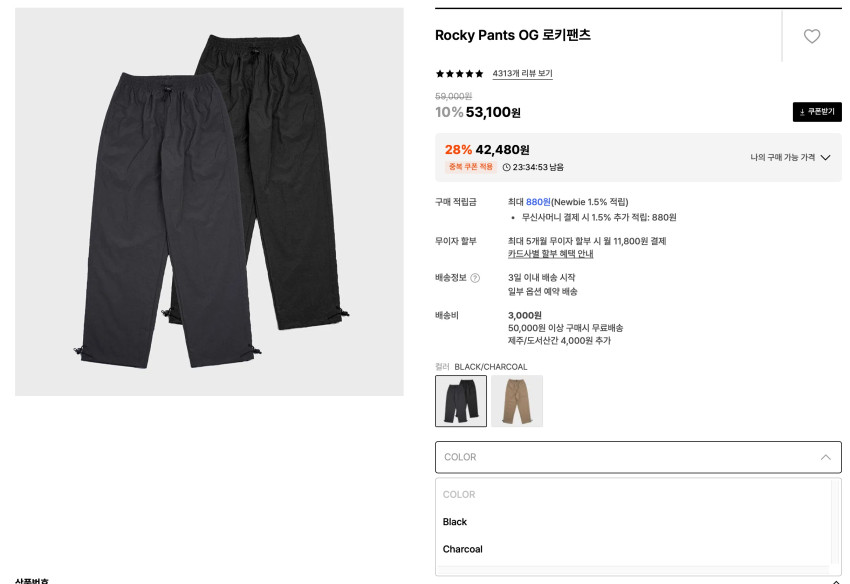Image resolution: width=850 pixels, height=584 pixels.
Task: Expand the 나의 구매 가능 가격 section
Action: [790, 157]
